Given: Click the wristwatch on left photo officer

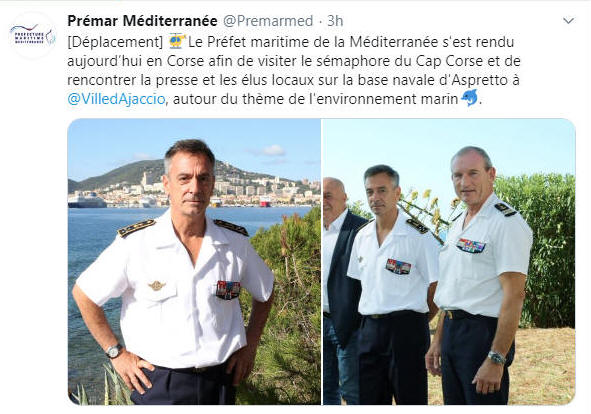Looking at the screenshot, I should point(113,351).
